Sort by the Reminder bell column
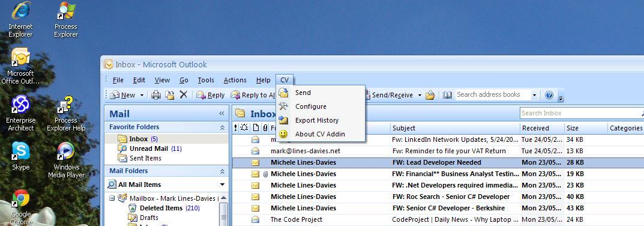 pyautogui.click(x=244, y=127)
